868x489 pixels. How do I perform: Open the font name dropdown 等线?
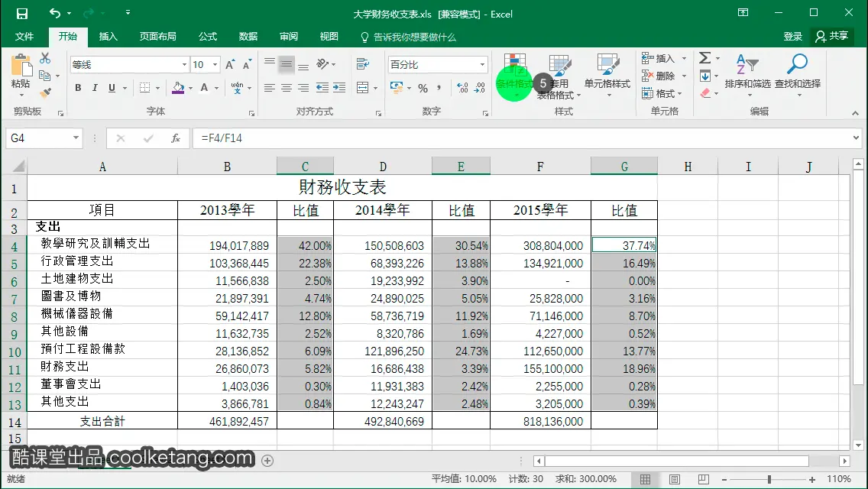[184, 65]
